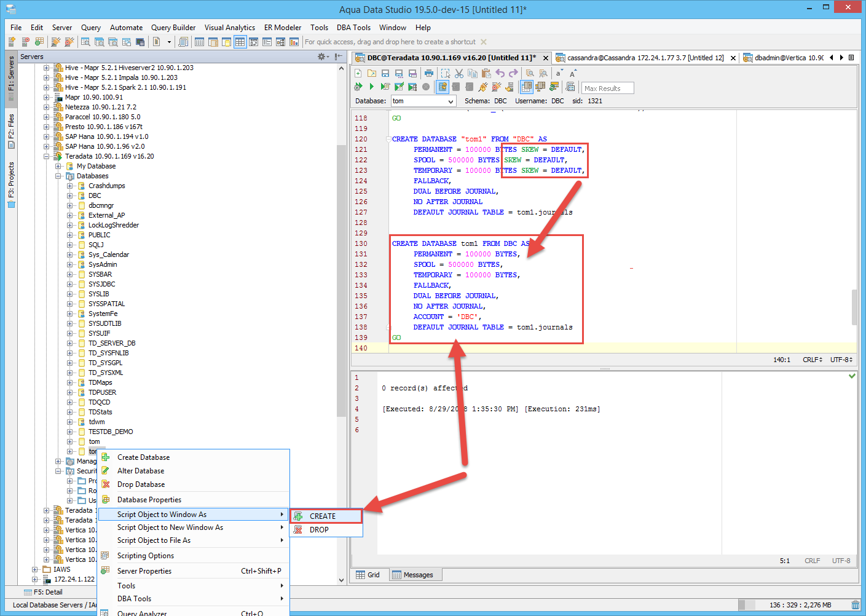Select Create Database in context menu

point(193,457)
